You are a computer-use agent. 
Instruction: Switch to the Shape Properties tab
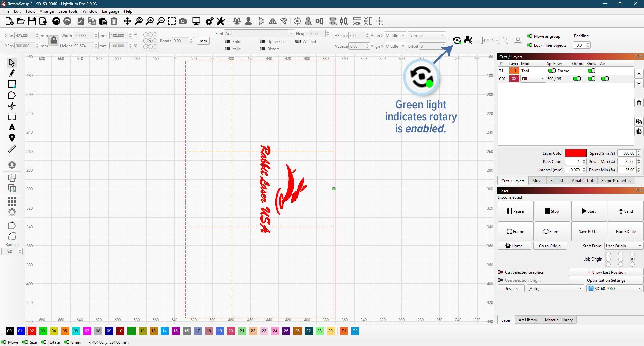tap(616, 181)
